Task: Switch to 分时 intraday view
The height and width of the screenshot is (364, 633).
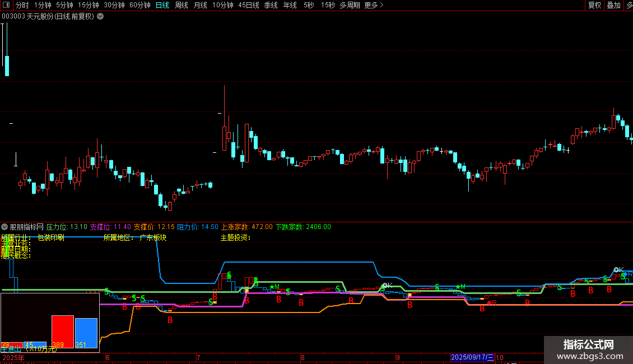Action: coord(22,5)
